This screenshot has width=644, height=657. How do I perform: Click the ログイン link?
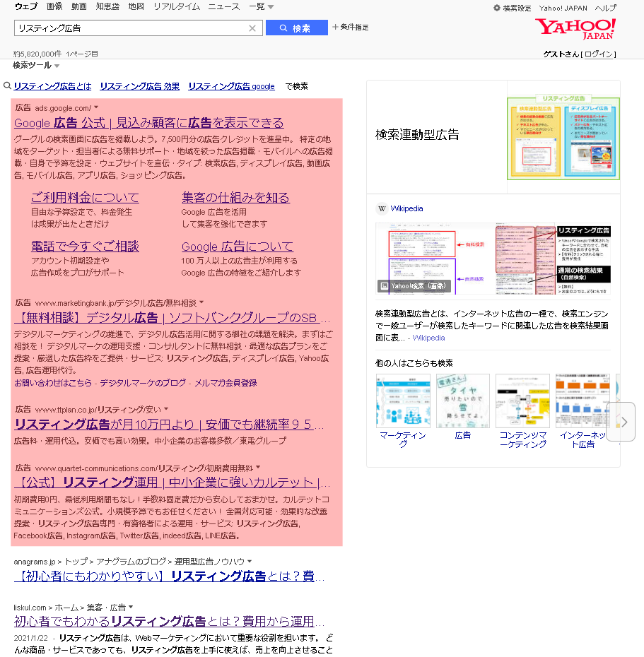pyautogui.click(x=599, y=54)
